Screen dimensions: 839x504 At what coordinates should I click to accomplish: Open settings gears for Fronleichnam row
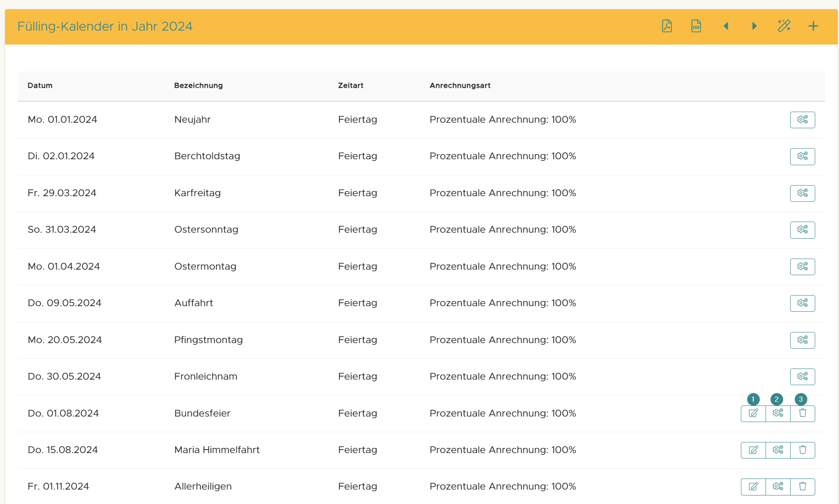point(802,377)
